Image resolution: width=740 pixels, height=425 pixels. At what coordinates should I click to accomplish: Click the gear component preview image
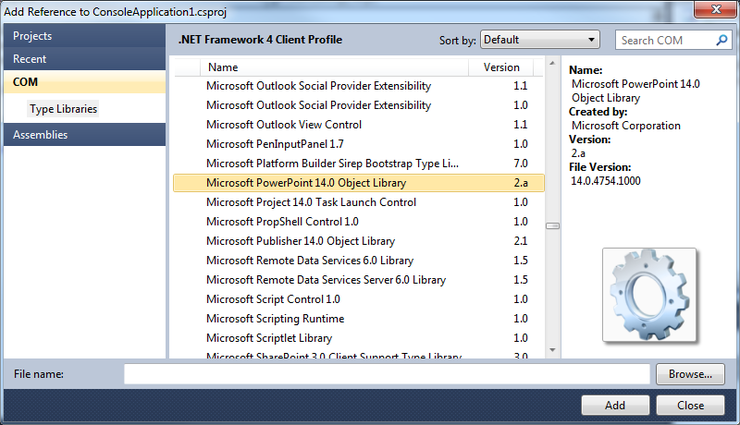[x=649, y=295]
